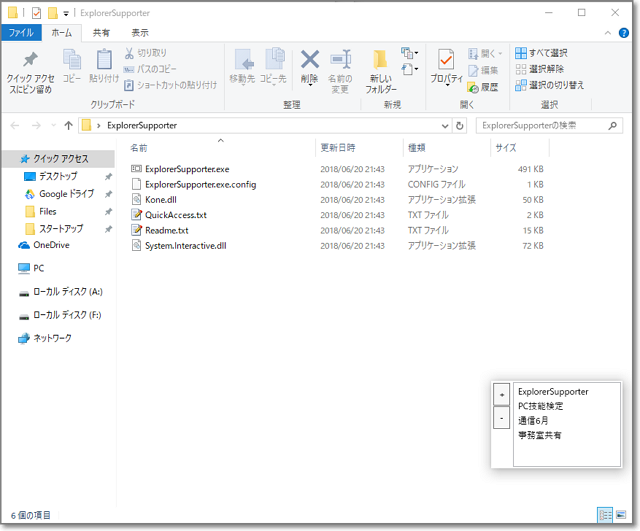Switch to the 表示 (View) tab
The width and height of the screenshot is (640, 531).
coord(139,33)
